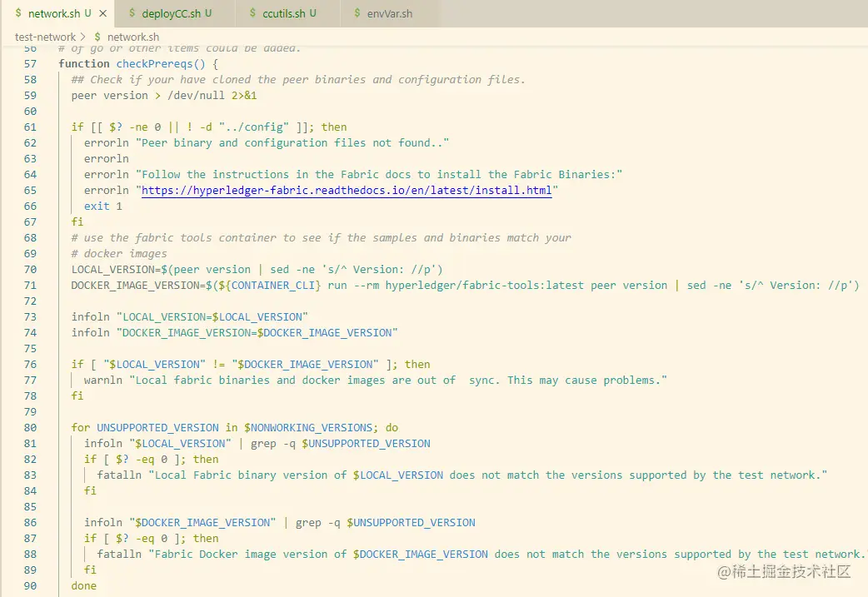The image size is (868, 597).
Task: Click the DOCKER_IMAGE_VERSION= assignment on line 71
Action: coord(465,286)
